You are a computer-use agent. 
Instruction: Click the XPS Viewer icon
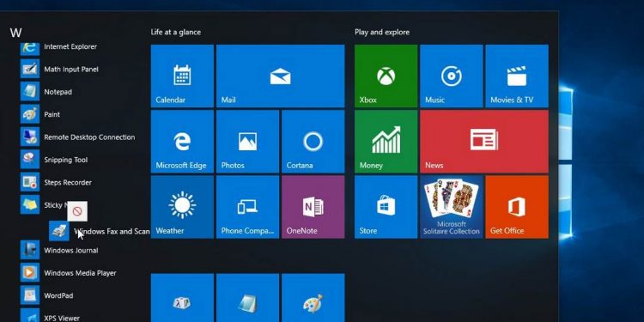coord(30,315)
